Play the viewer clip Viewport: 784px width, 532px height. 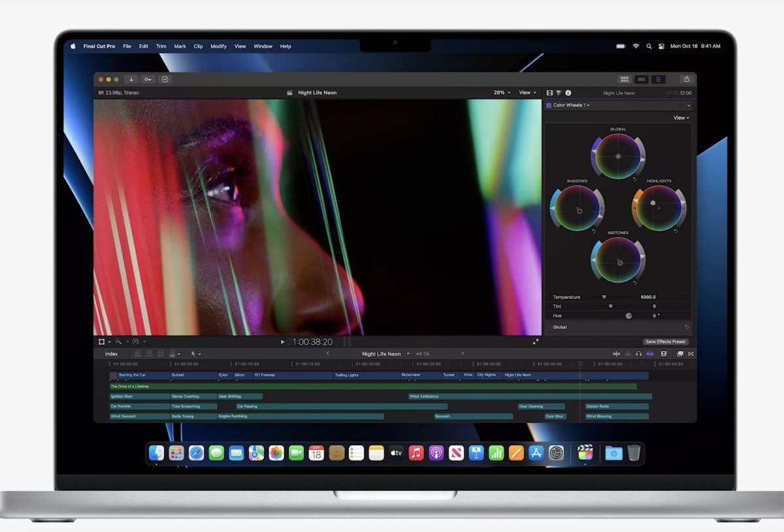[283, 342]
